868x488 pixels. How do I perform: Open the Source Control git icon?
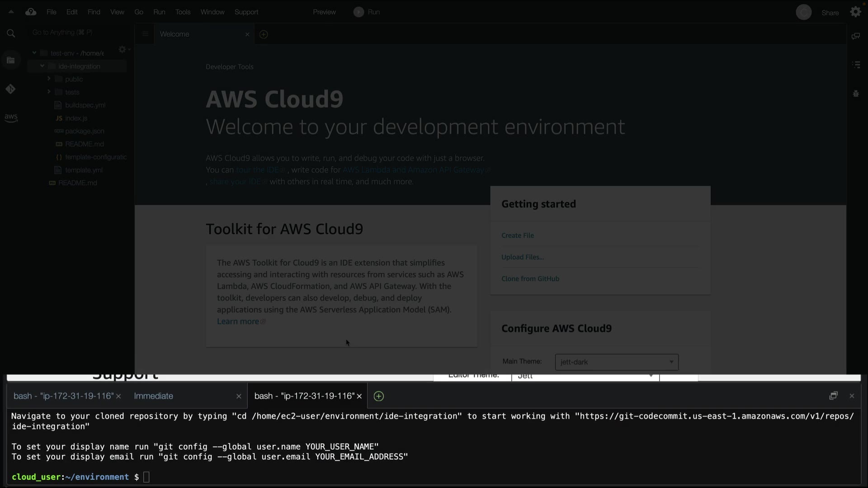coord(11,89)
